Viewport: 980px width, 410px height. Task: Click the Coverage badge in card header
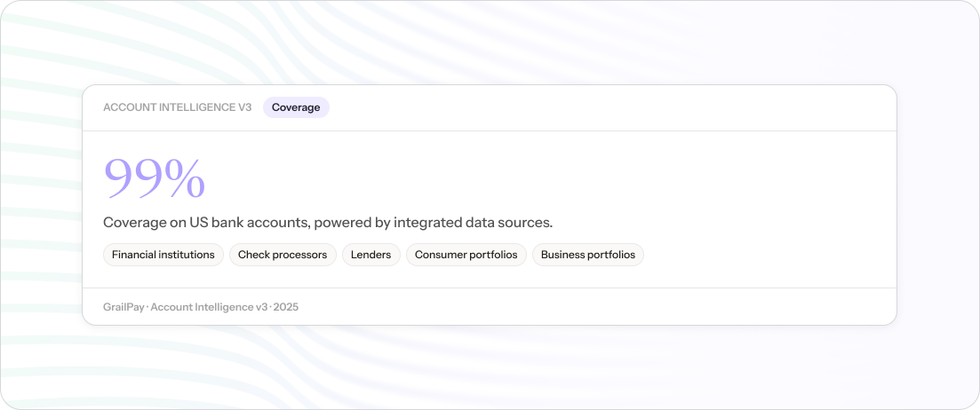click(x=296, y=107)
